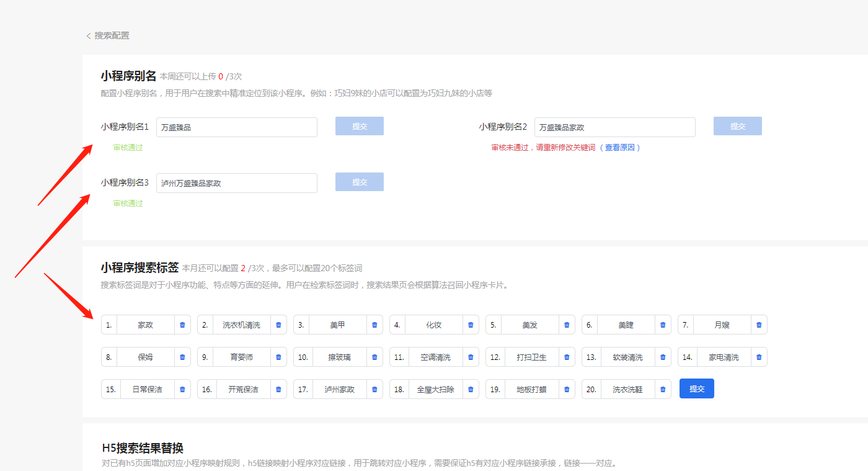This screenshot has width=868, height=471.
Task: Edit tag field 家电清洗
Action: click(x=724, y=357)
